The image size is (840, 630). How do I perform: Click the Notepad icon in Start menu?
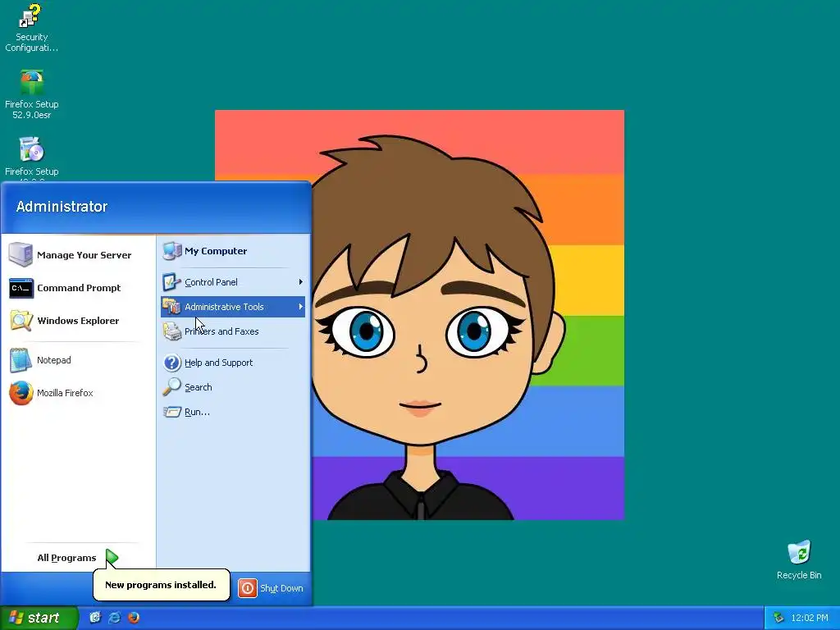(21, 360)
